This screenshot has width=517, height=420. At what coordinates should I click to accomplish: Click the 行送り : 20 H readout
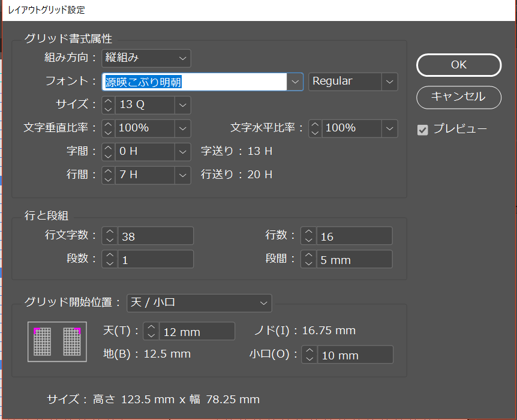[x=237, y=175]
